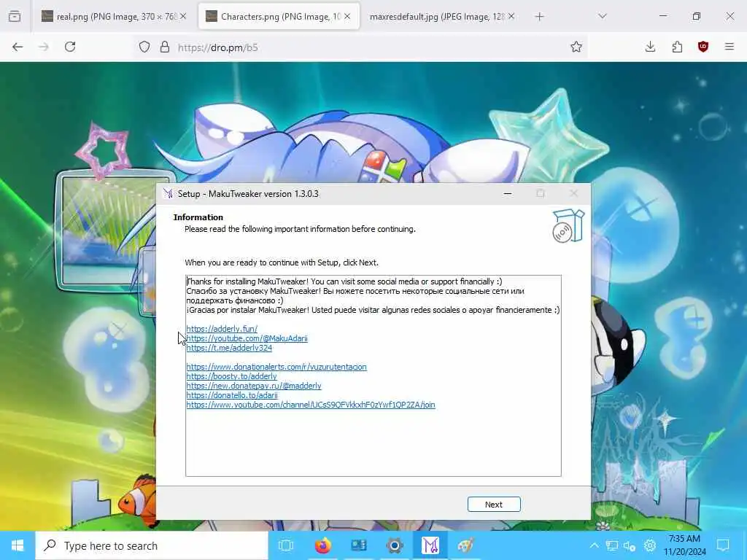Viewport: 747px width, 560px height.
Task: Open the Firefox application menu
Action: coord(729,47)
